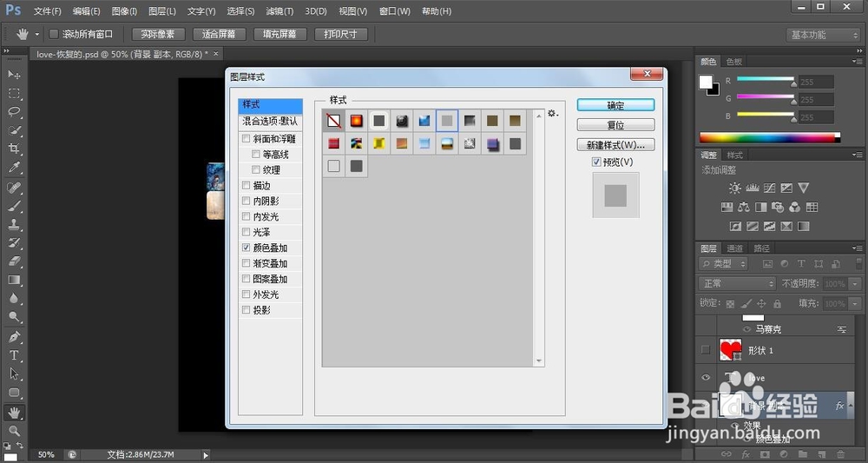Screen dimensions: 868x463
Task: Select the Path Selection tool
Action: point(14,374)
